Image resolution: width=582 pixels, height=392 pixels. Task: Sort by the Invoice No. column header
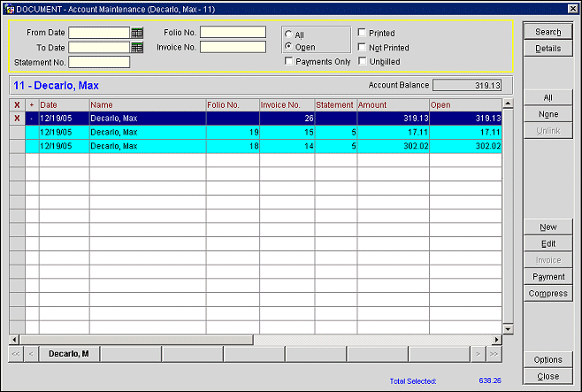coord(286,104)
